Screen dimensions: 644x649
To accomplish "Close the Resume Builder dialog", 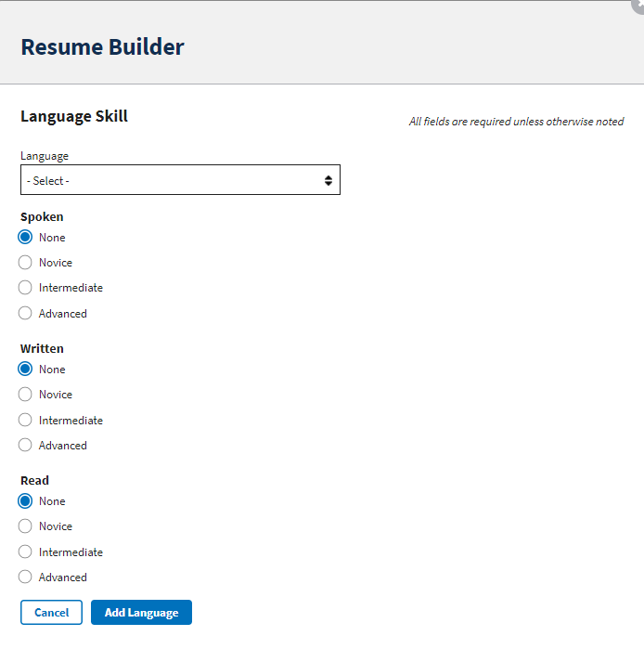I will [x=638, y=4].
